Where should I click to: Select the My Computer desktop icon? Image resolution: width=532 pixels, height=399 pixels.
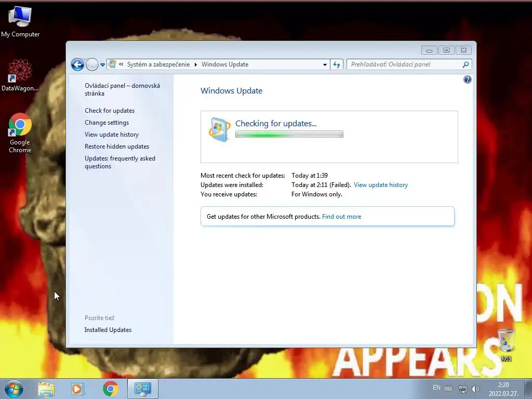point(20,21)
